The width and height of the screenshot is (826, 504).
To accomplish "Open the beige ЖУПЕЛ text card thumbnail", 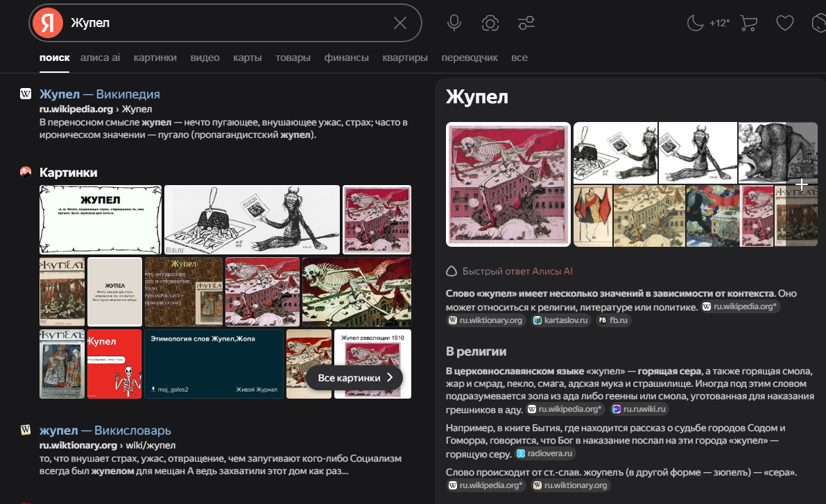I will pyautogui.click(x=115, y=292).
